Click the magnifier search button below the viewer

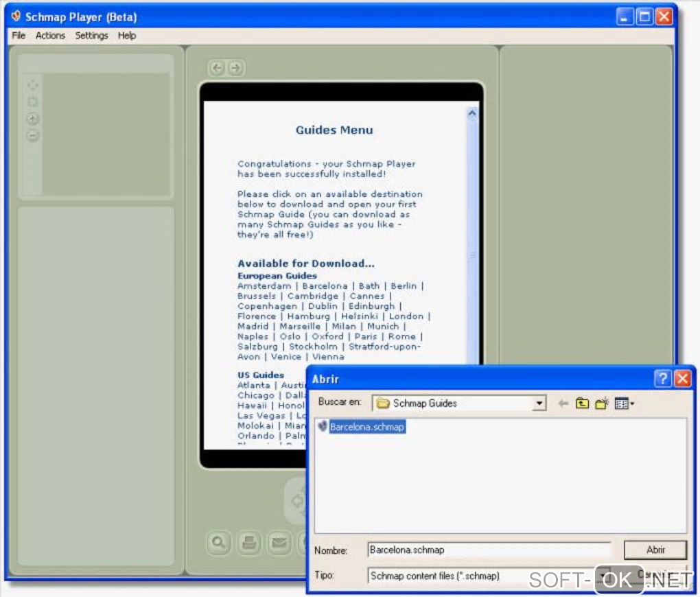point(218,543)
